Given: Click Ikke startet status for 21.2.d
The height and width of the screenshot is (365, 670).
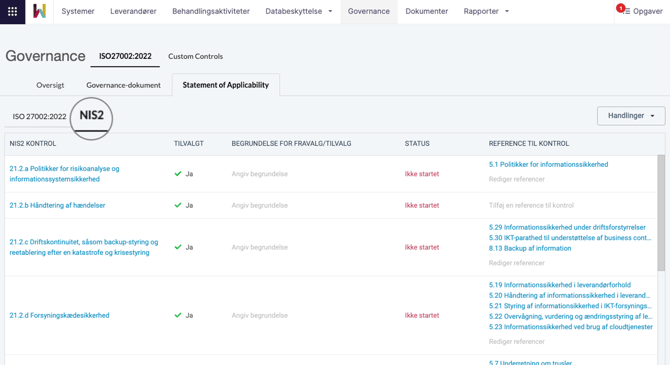Looking at the screenshot, I should [x=422, y=315].
